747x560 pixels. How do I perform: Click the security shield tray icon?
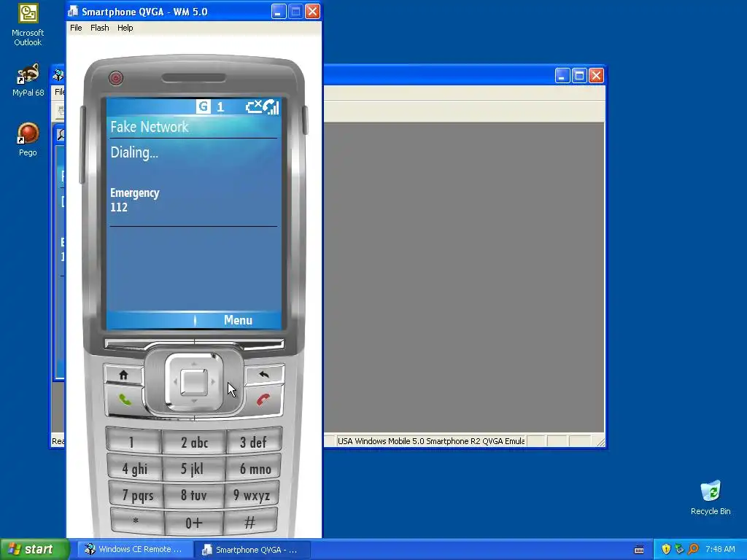[666, 549]
